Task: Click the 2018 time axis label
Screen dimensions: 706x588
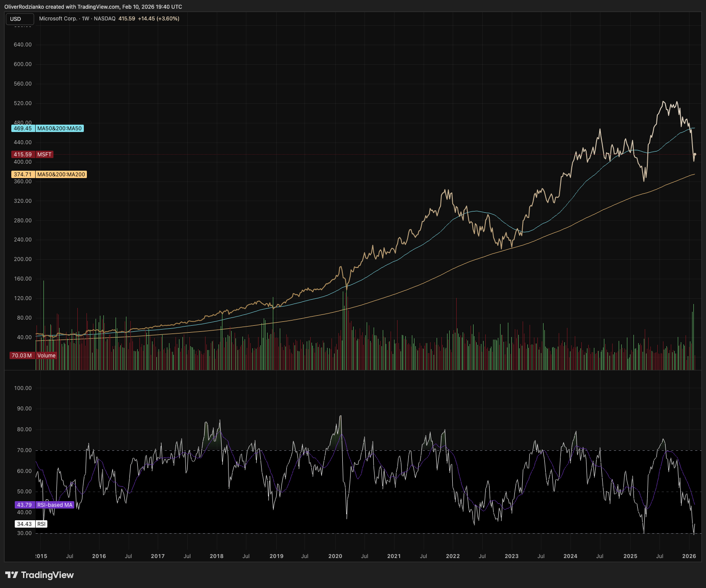Action: [x=217, y=556]
